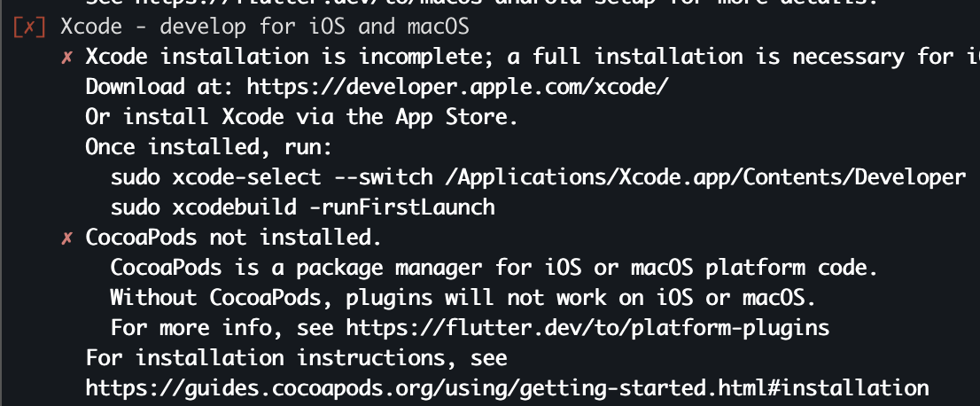Click the '/Applications/Xcode.app/Contents/Developer' path
The height and width of the screenshot is (406, 980).
tap(705, 177)
